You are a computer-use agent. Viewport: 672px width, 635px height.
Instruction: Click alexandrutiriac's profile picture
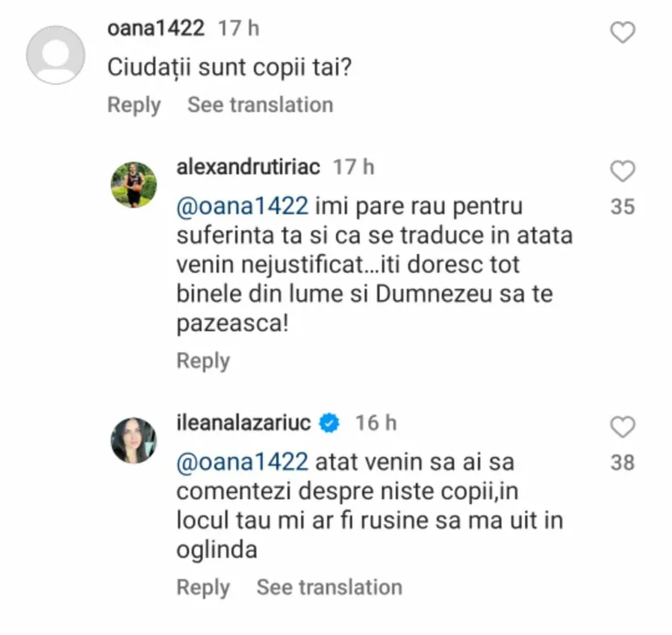pyautogui.click(x=134, y=184)
